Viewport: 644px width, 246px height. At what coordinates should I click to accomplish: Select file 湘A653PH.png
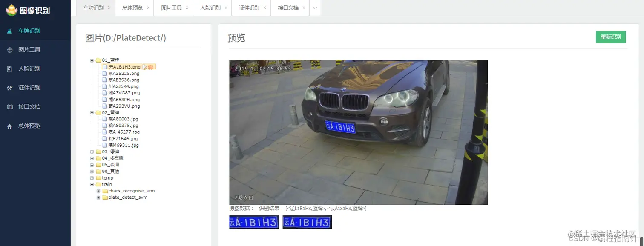(x=124, y=100)
